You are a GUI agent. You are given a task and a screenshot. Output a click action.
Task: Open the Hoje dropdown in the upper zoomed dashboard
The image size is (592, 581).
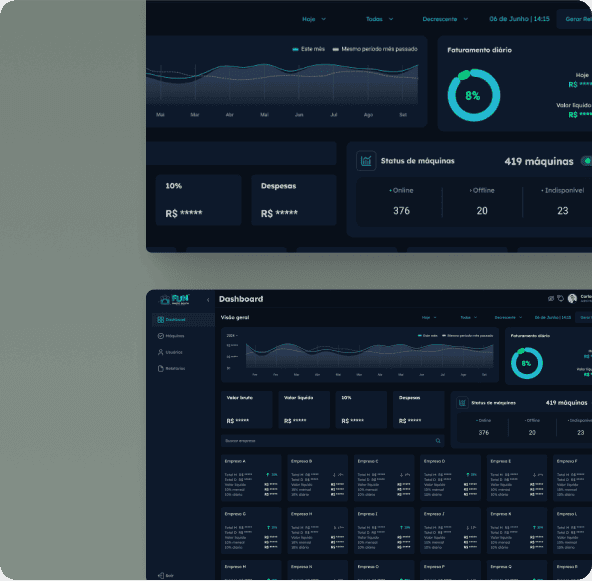(314, 19)
